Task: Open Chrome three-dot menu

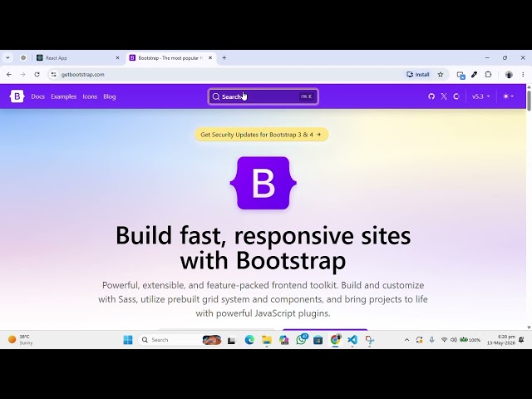Action: [x=523, y=74]
